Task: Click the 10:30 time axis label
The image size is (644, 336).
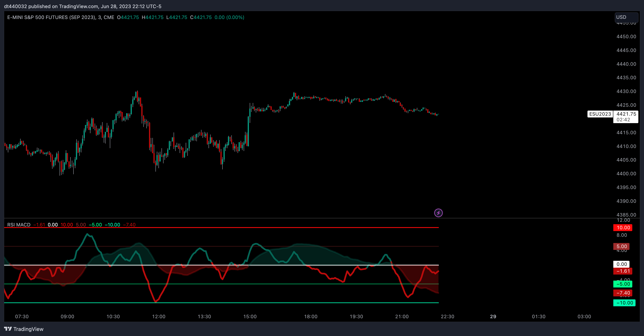Action: tap(113, 316)
